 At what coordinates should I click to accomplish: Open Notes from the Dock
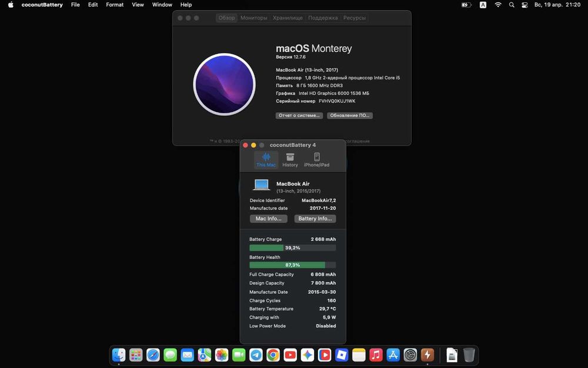point(359,354)
